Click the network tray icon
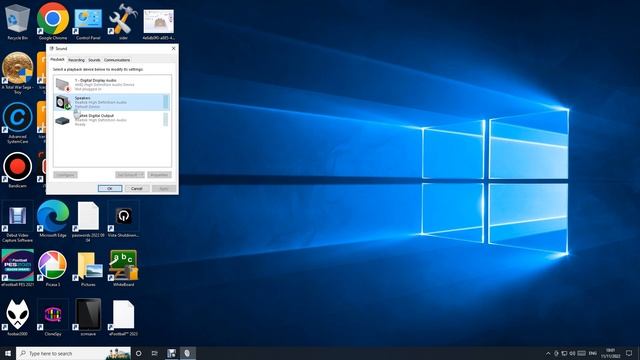This screenshot has height=360, width=640. [564, 353]
